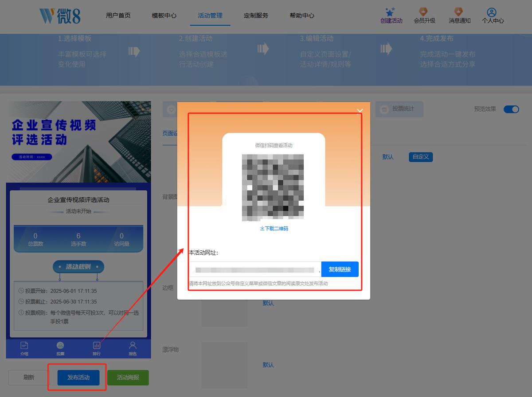Click the 微信扫码查看活动 caption

(274, 145)
